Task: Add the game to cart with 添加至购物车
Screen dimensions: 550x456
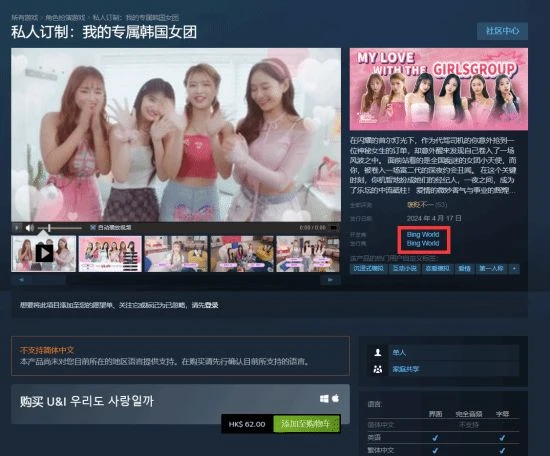Action: coord(306,424)
